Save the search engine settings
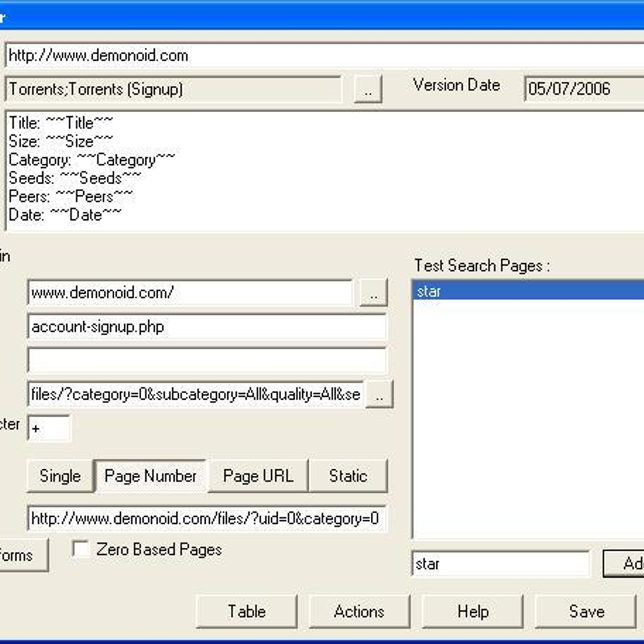Viewport: 644px width, 644px height. (x=586, y=611)
